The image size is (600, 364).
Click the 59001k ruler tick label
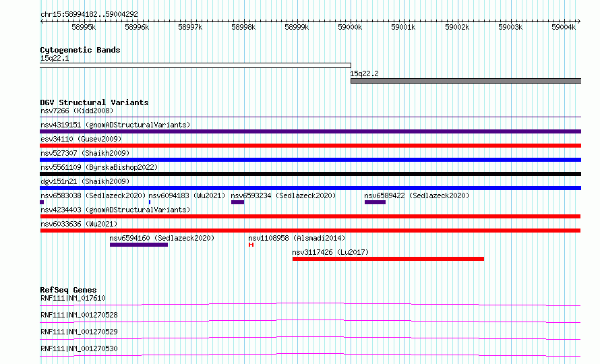pos(403,27)
